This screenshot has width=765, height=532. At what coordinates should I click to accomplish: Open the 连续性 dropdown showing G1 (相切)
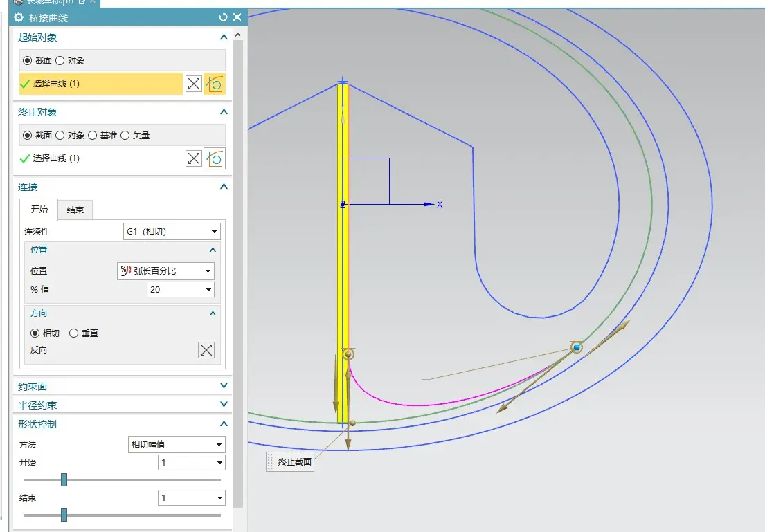pyautogui.click(x=172, y=232)
